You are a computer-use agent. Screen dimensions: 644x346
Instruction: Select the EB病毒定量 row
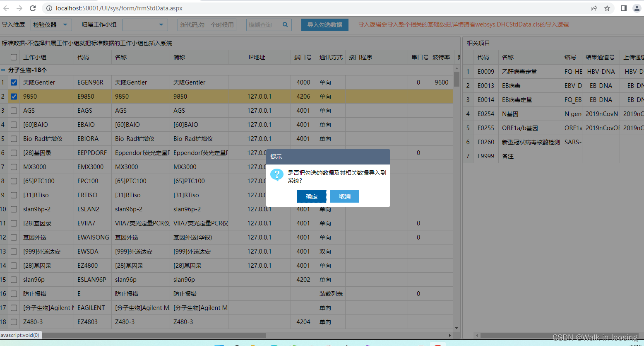[553, 100]
